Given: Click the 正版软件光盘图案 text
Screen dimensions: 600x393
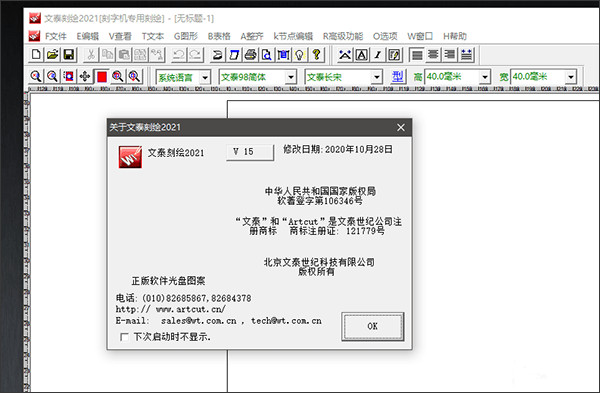Looking at the screenshot, I should 168,281.
